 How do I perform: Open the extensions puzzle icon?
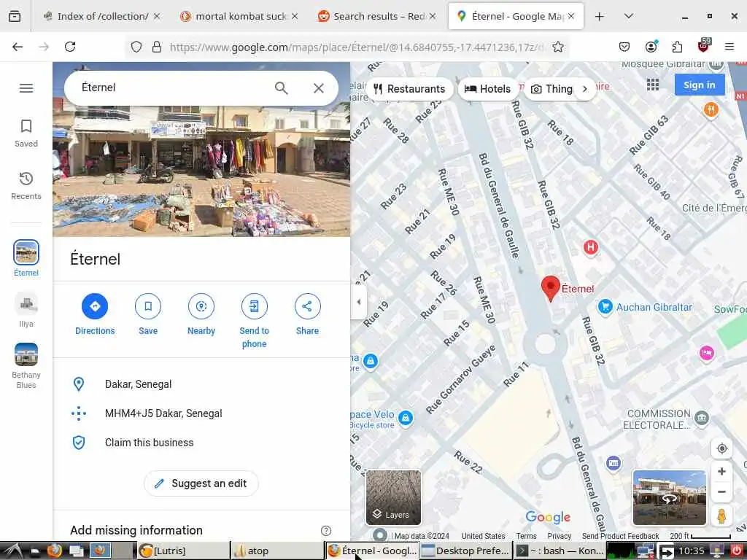tap(677, 47)
